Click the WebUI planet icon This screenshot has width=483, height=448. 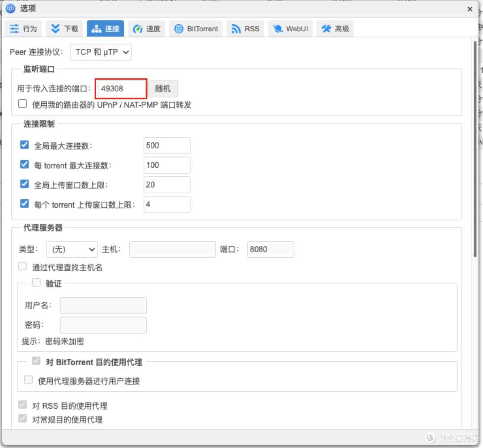(278, 29)
